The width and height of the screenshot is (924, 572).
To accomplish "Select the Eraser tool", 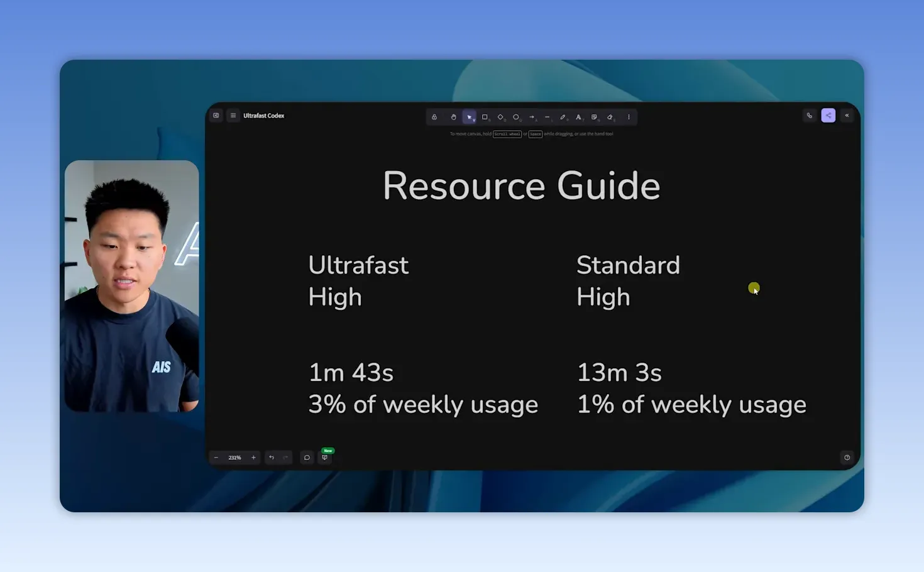I will tap(610, 117).
